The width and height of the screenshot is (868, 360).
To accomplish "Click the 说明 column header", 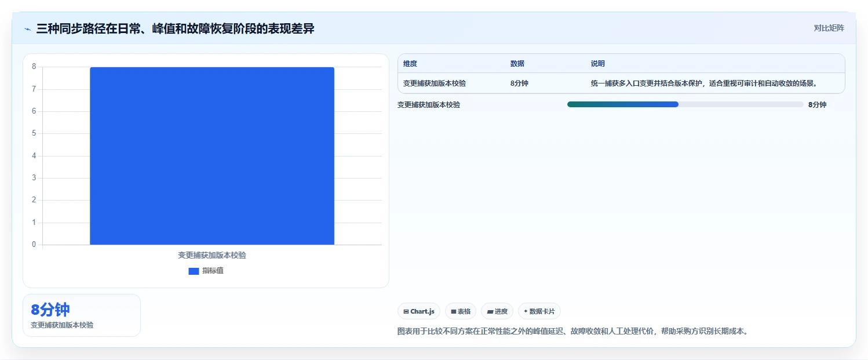I will tap(598, 64).
